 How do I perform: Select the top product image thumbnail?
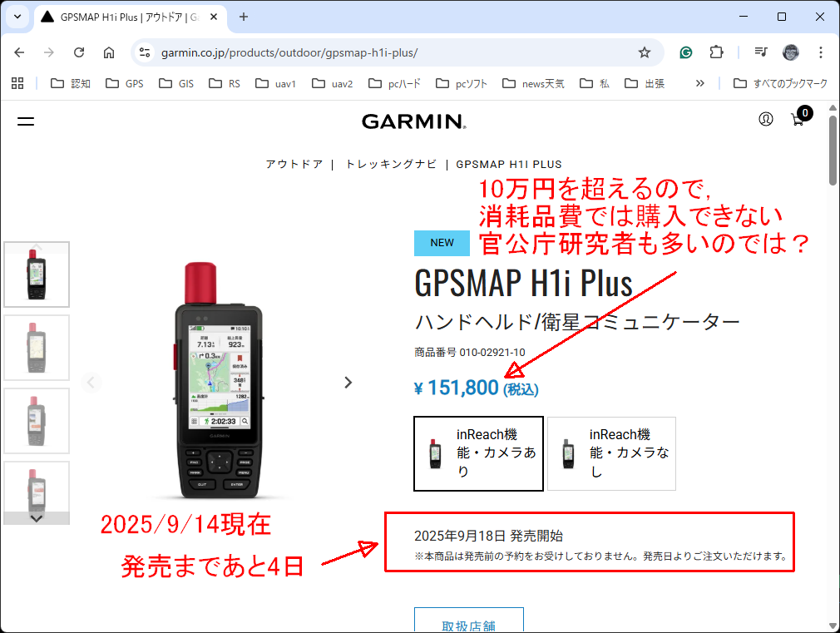coord(37,274)
